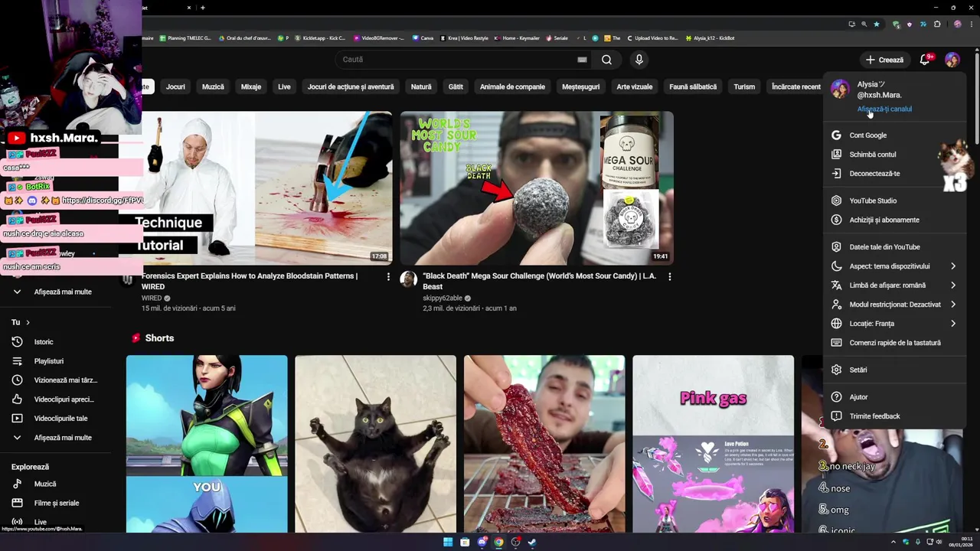Open a new browser tab
Image resolution: width=980 pixels, height=551 pixels.
pyautogui.click(x=203, y=8)
